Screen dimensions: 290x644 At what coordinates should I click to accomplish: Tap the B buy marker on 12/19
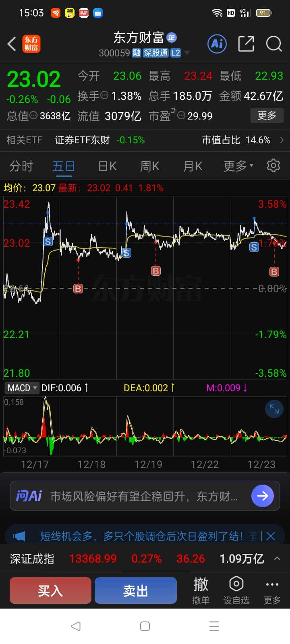pos(156,271)
